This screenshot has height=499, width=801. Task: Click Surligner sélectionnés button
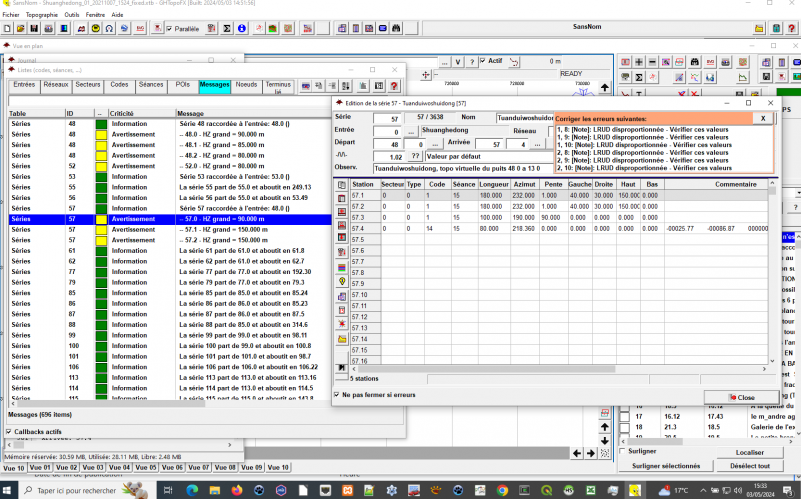(666, 466)
